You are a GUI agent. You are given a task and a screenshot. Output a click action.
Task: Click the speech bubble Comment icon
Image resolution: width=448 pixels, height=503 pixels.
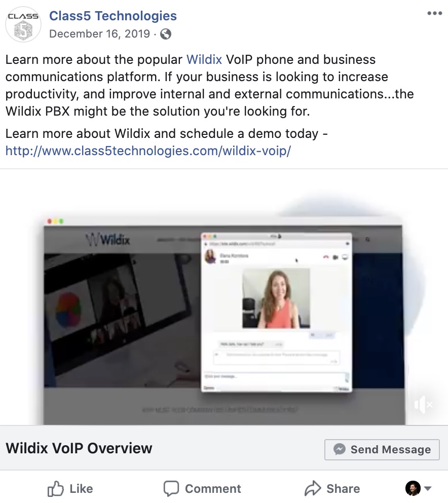171,489
